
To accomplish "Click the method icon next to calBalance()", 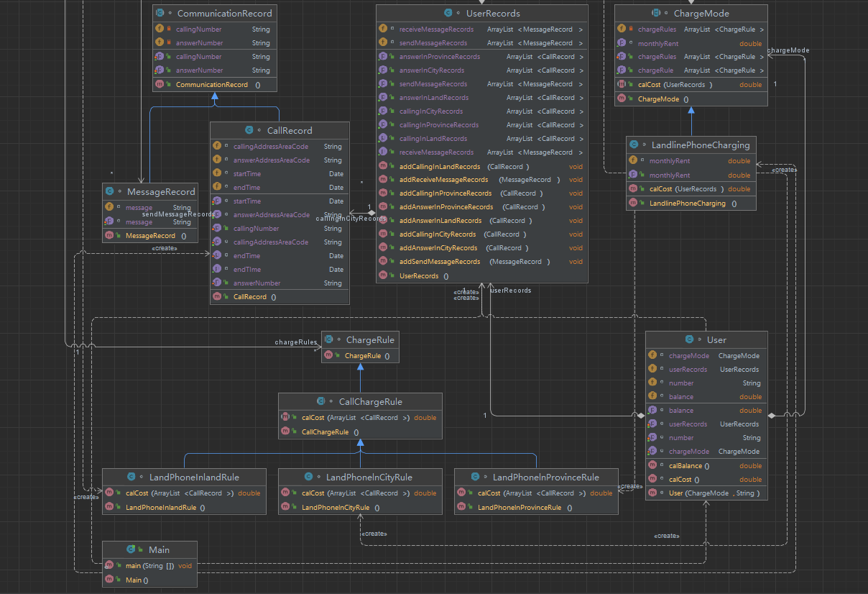I will pos(652,465).
